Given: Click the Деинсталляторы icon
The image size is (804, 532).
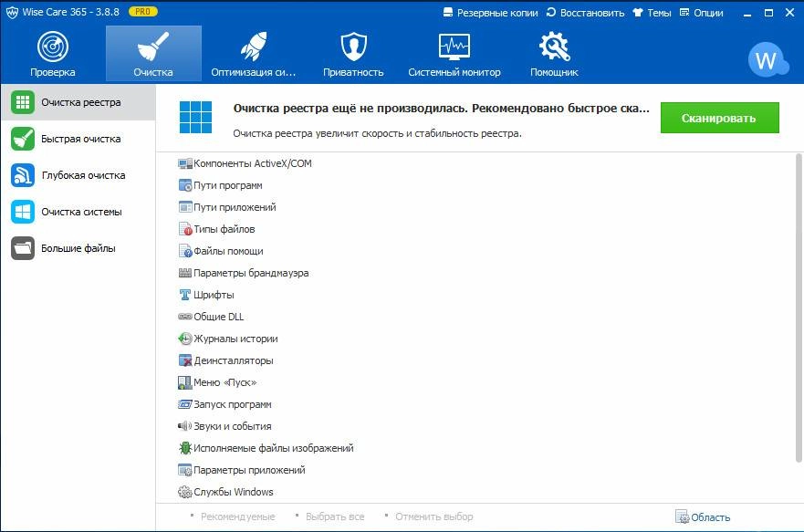Looking at the screenshot, I should (x=185, y=360).
